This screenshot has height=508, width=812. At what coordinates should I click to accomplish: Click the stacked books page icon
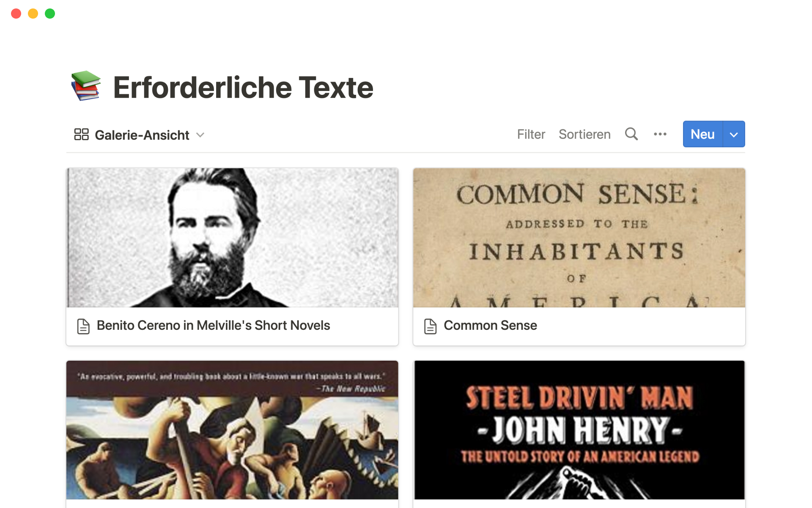click(x=86, y=86)
